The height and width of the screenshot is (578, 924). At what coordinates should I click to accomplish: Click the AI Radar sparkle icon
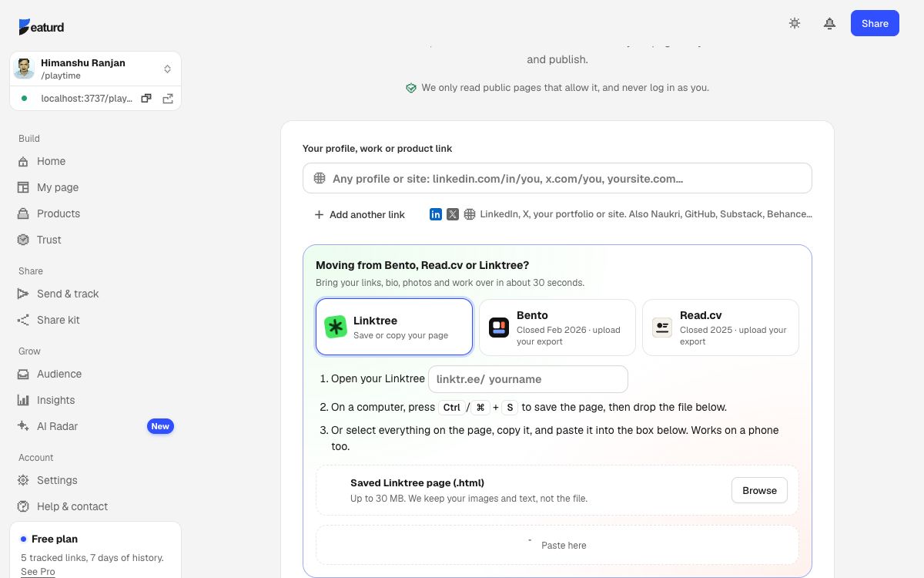click(23, 426)
